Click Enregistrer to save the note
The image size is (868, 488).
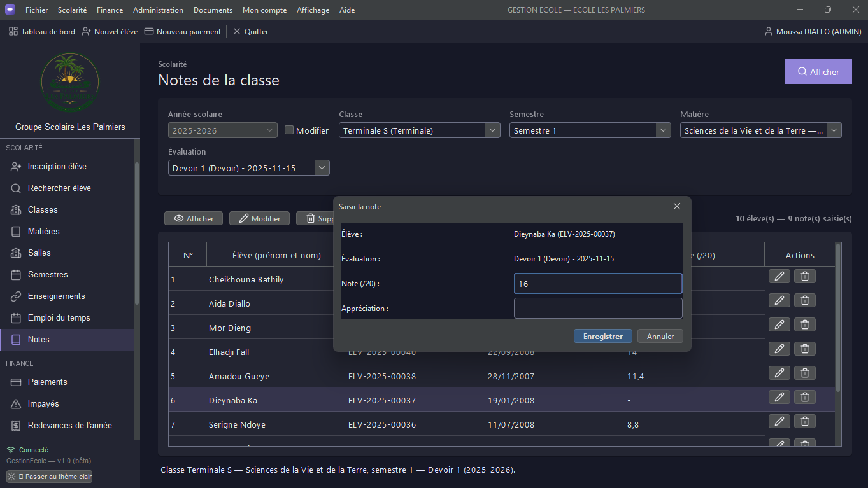click(x=603, y=336)
